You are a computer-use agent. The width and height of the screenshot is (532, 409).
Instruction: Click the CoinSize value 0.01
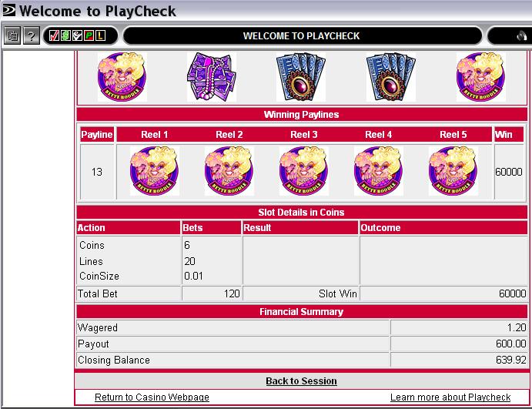(193, 276)
